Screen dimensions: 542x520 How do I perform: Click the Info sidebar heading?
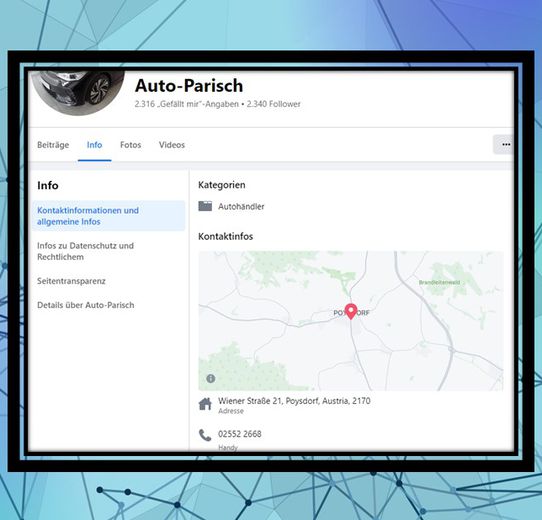[x=48, y=186]
